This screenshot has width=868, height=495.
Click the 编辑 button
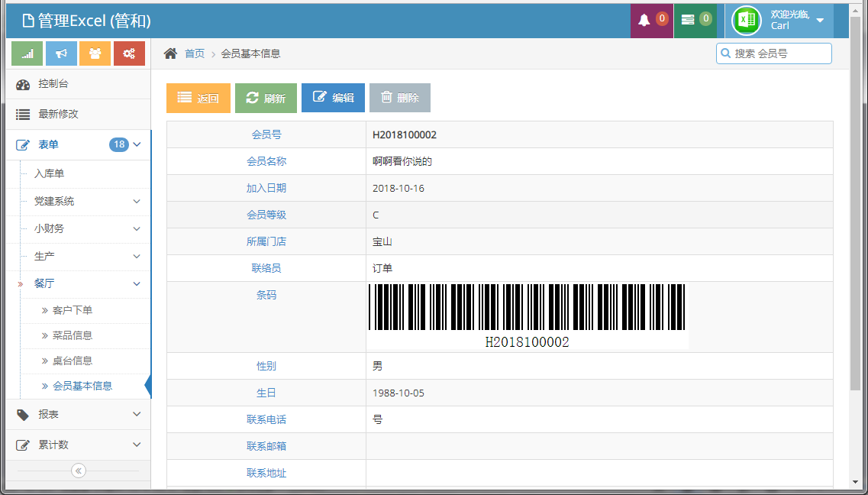coord(333,98)
